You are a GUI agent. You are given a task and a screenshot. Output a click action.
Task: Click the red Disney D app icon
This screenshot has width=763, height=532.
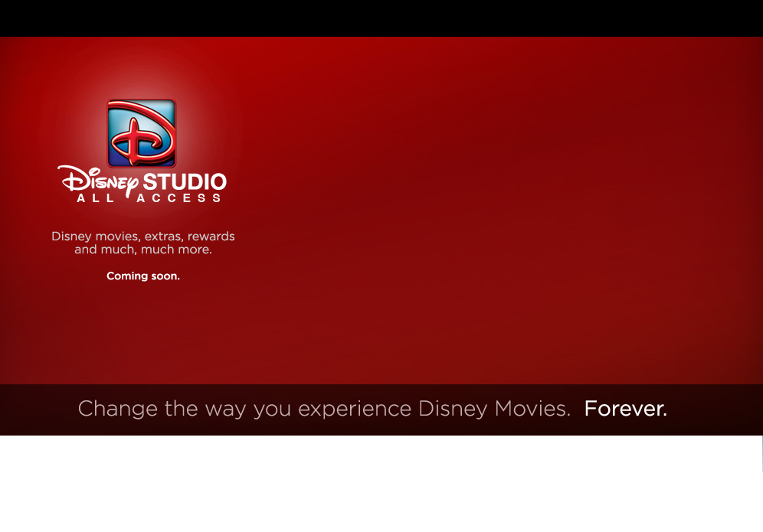(142, 133)
